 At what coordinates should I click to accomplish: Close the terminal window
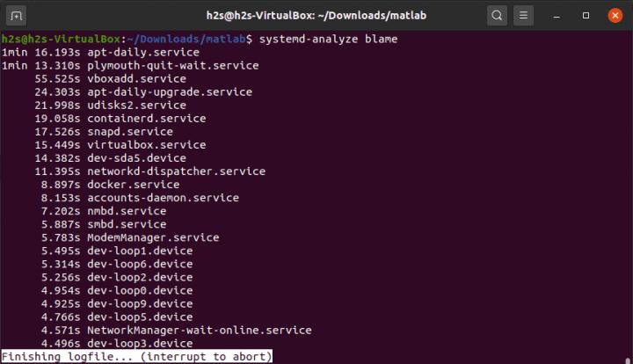click(x=614, y=15)
